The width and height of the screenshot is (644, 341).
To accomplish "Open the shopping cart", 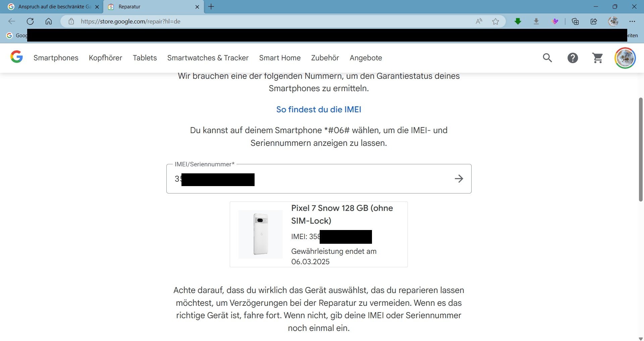I will [598, 58].
